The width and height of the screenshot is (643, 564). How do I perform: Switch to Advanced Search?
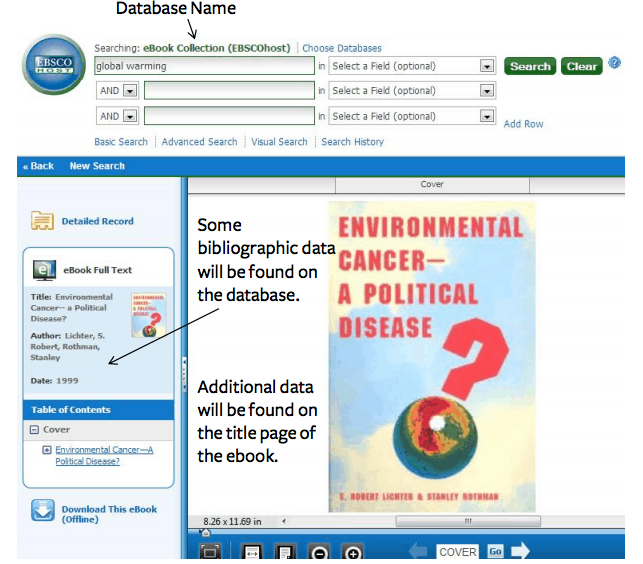[199, 142]
